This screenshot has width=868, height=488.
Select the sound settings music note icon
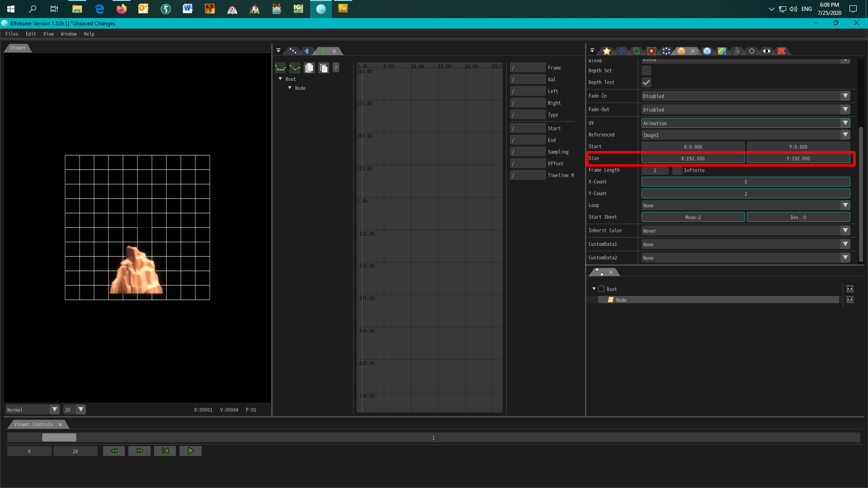pyautogui.click(x=736, y=51)
